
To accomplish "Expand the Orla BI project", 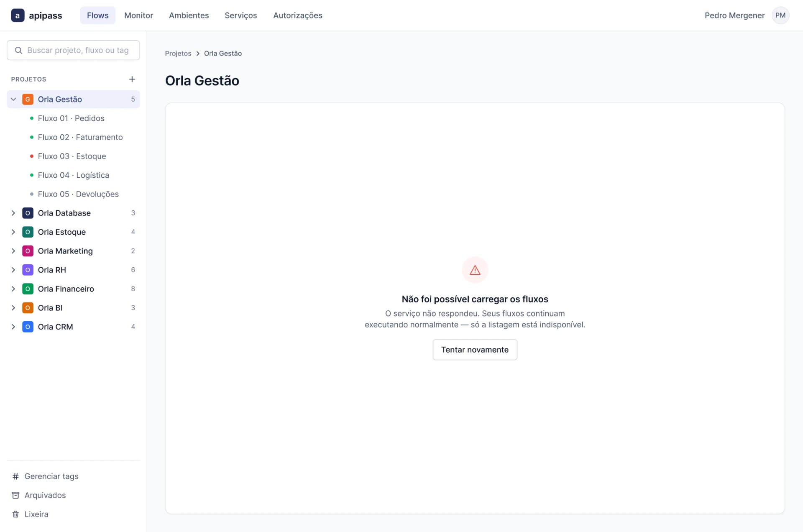I will [x=13, y=308].
